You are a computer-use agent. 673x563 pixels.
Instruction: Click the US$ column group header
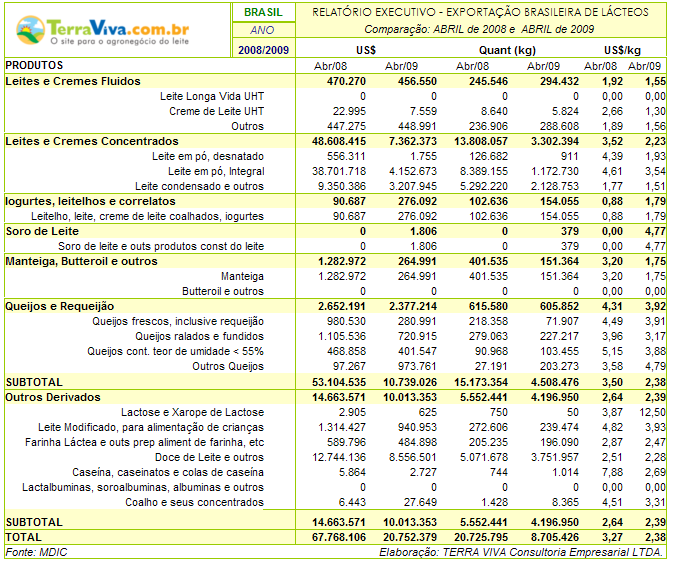coord(366,50)
